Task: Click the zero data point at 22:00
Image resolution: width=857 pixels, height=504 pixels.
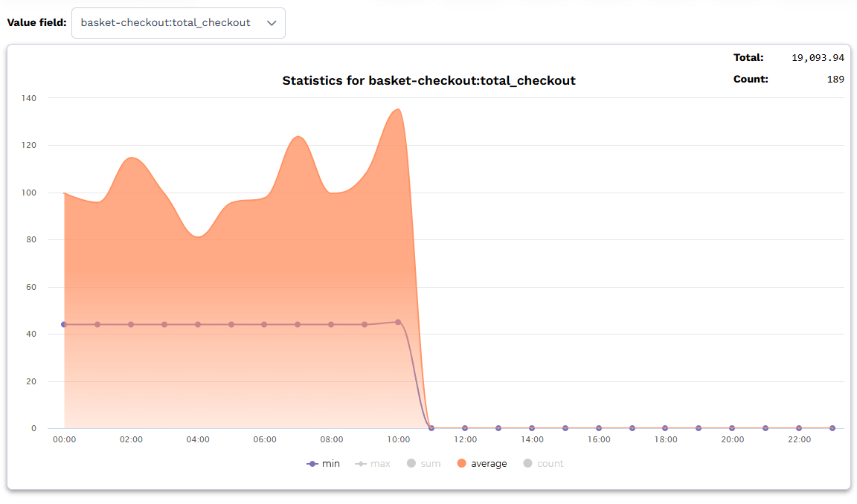Action: 799,428
